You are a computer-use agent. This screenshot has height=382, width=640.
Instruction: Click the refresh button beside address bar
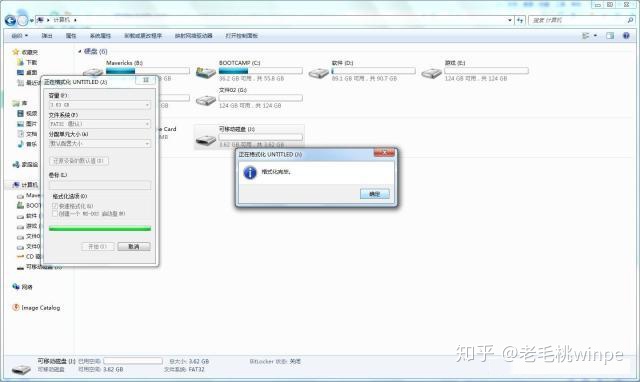tap(520, 20)
